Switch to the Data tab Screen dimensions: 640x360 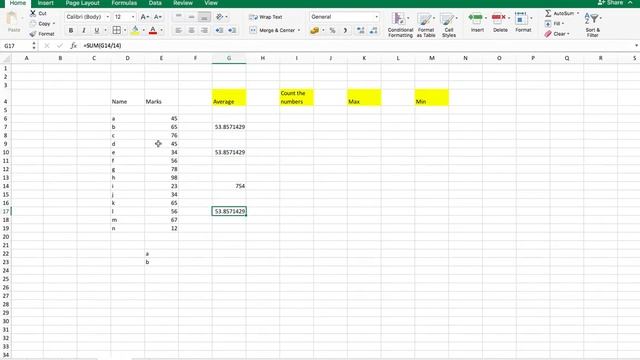pyautogui.click(x=155, y=3)
